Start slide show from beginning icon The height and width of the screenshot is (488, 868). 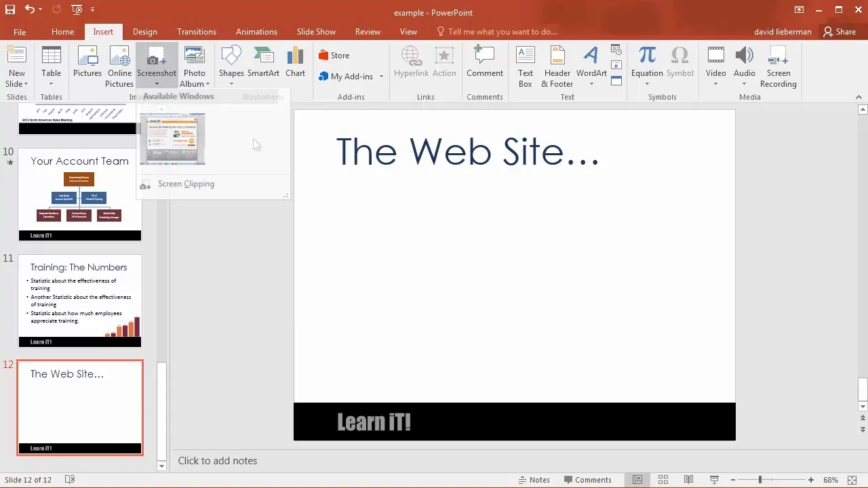click(76, 9)
